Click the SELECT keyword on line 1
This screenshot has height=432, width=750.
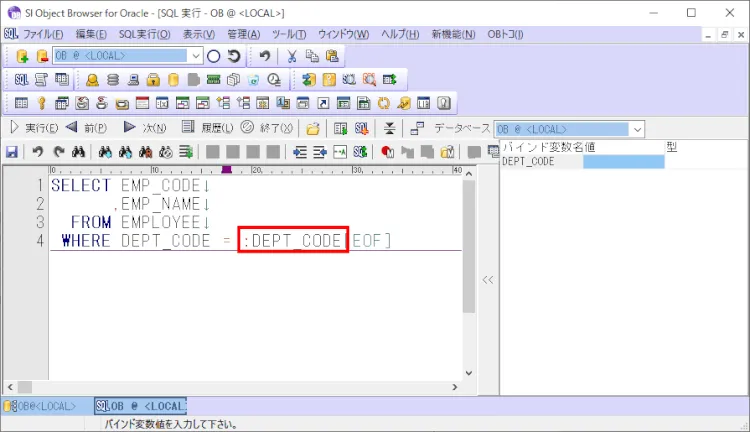coord(81,186)
